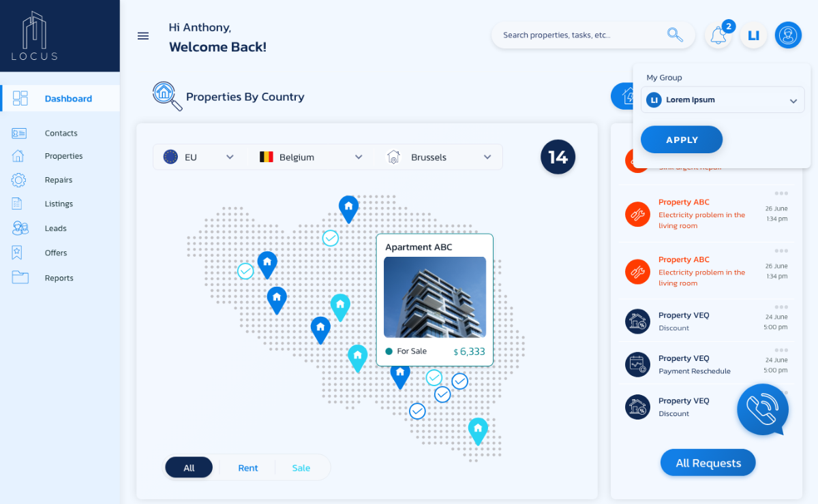818x504 pixels.
Task: Click the leftmost checkmark map marker
Action: click(245, 271)
